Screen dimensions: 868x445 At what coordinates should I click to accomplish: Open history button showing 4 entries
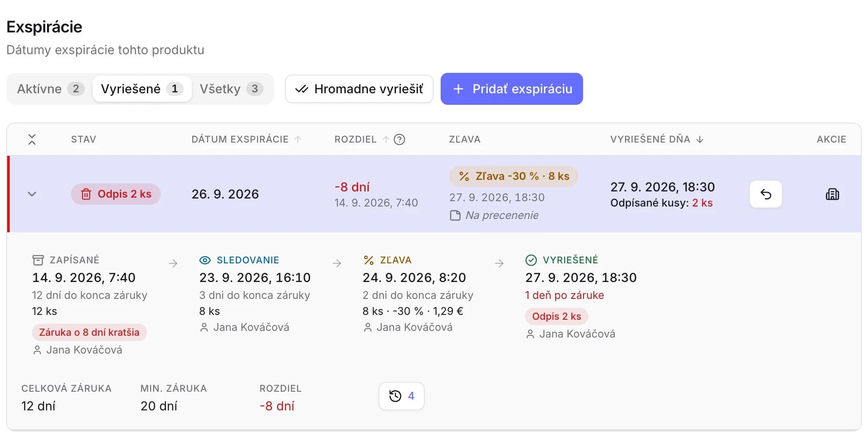pos(402,396)
